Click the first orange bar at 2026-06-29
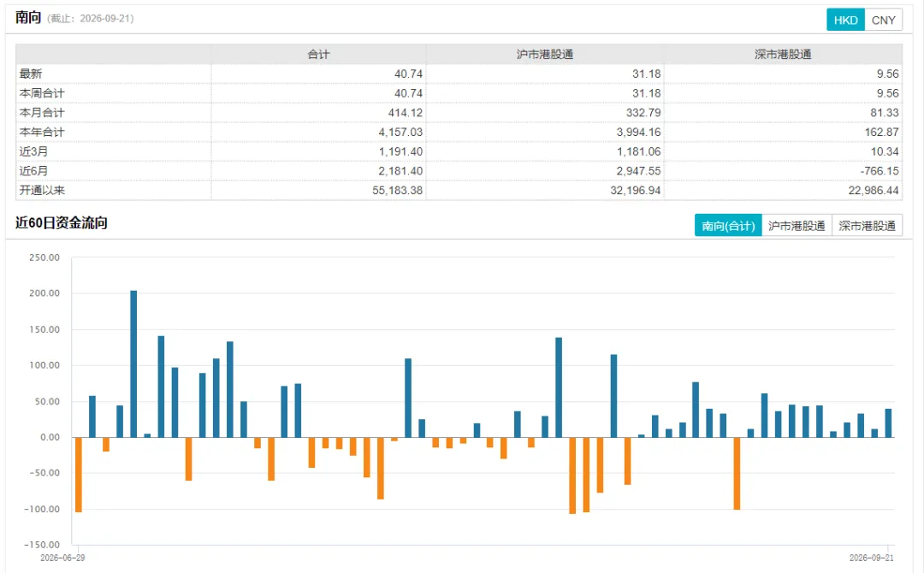Image resolution: width=924 pixels, height=573 pixels. click(79, 475)
